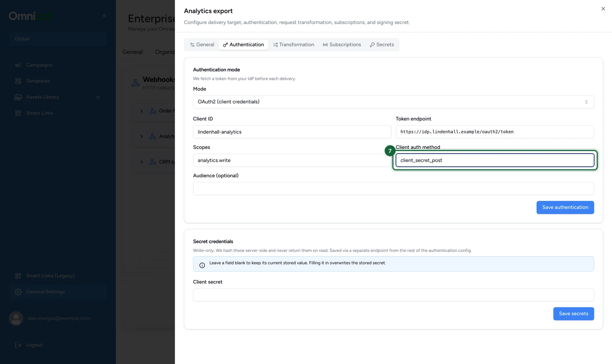Click the Client secret input field
This screenshot has width=612, height=364.
tap(393, 295)
